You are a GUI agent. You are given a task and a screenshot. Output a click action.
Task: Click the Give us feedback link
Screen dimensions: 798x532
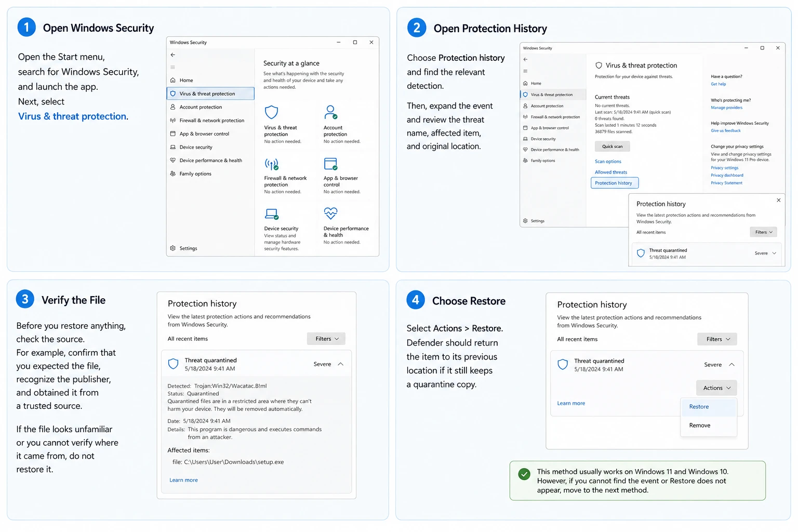click(x=725, y=131)
